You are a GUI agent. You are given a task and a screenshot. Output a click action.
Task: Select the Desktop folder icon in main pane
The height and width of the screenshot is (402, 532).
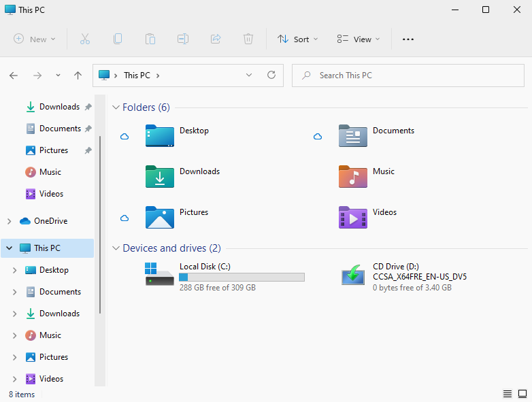coord(160,135)
